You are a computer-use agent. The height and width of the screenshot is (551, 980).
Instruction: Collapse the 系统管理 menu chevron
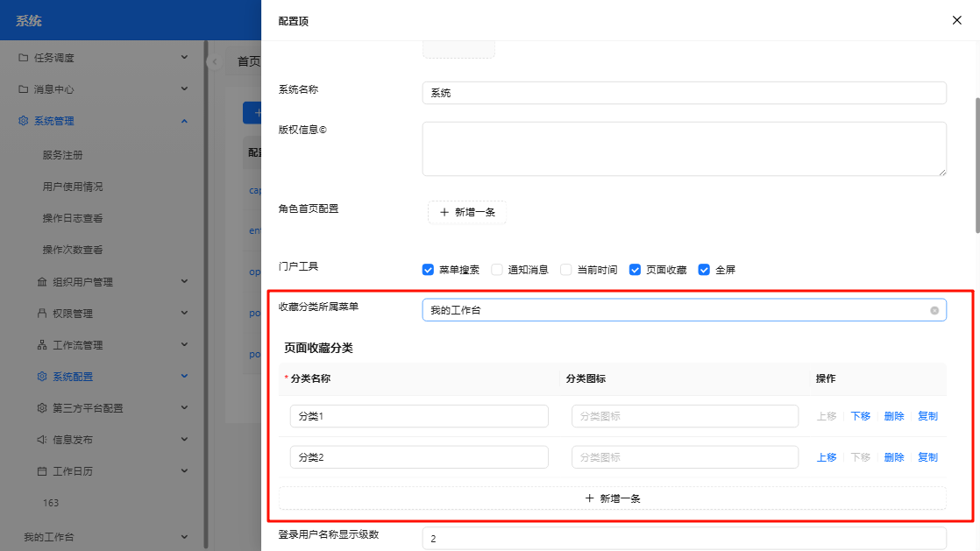pyautogui.click(x=184, y=121)
